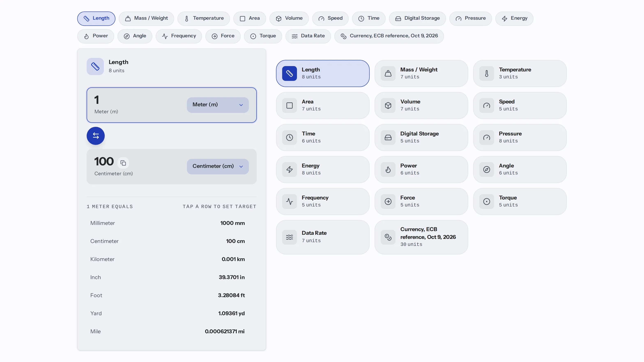The image size is (644, 362).
Task: Select the Length tab pill
Action: (x=96, y=18)
